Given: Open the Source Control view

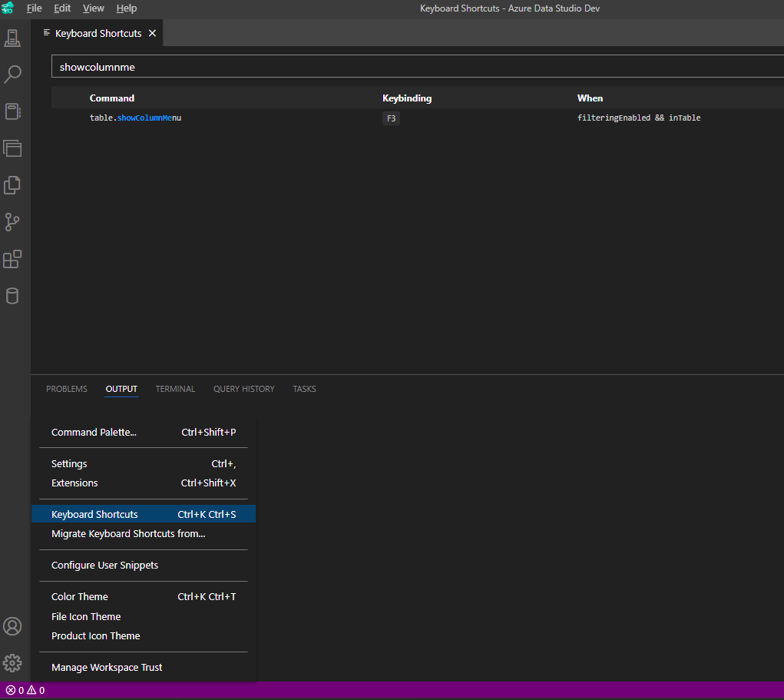Looking at the screenshot, I should 12,222.
